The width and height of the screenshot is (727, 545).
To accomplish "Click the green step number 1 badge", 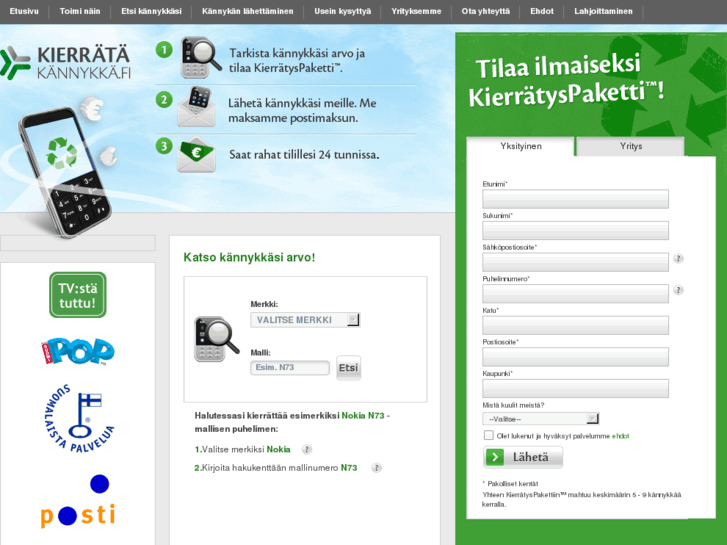I will tap(164, 50).
